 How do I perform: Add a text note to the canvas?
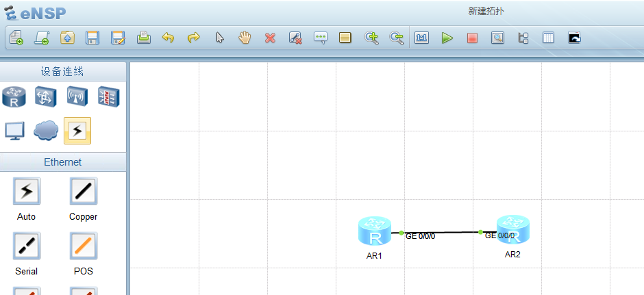[x=321, y=38]
